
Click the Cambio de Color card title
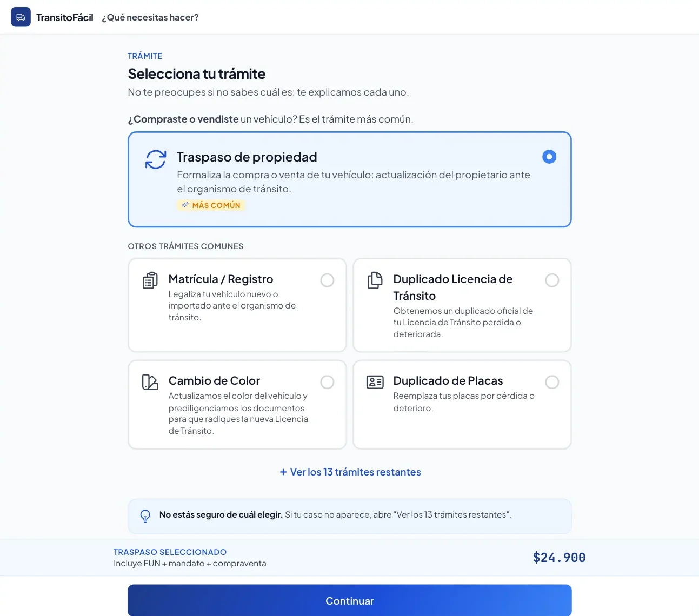point(214,381)
